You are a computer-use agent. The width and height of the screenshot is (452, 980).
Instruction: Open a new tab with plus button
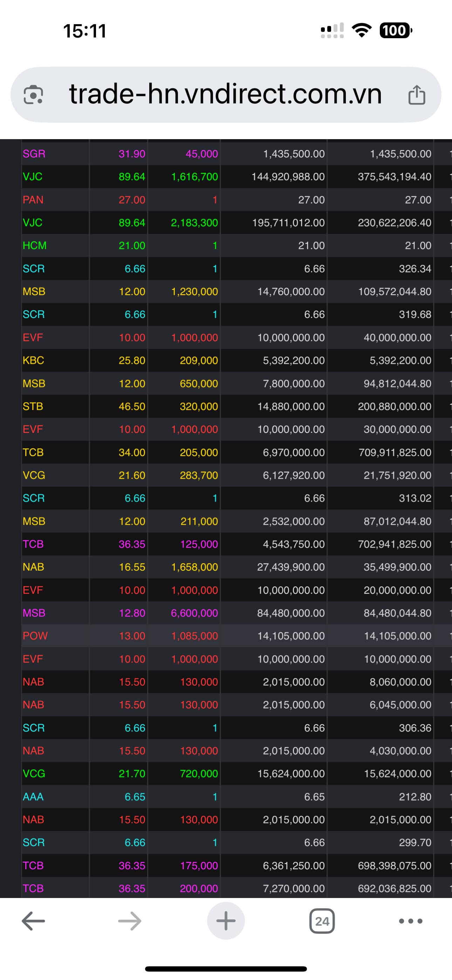tap(226, 921)
